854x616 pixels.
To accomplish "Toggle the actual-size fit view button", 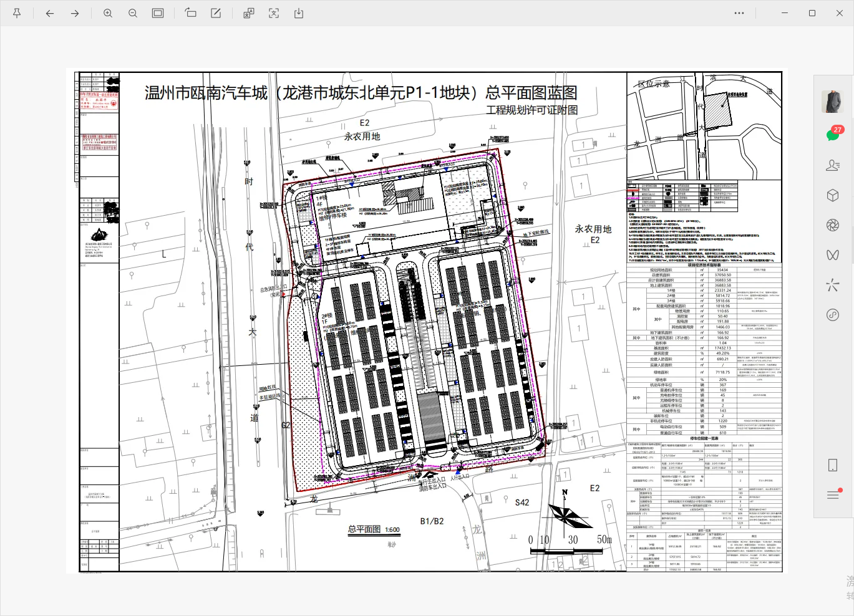I will point(158,13).
